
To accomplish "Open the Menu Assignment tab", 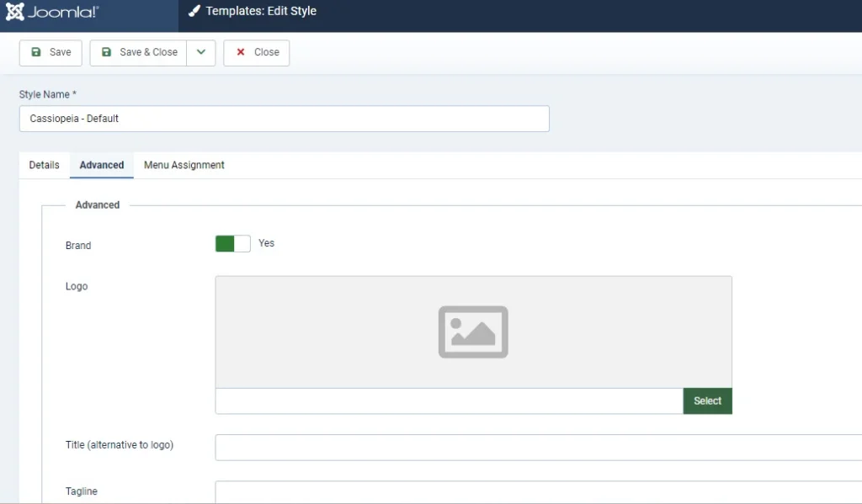I will point(184,165).
